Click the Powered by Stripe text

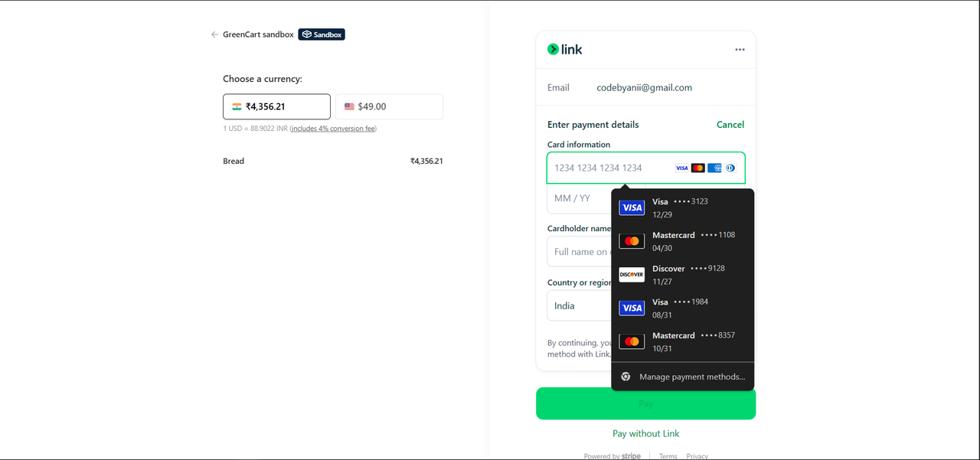[x=612, y=456]
